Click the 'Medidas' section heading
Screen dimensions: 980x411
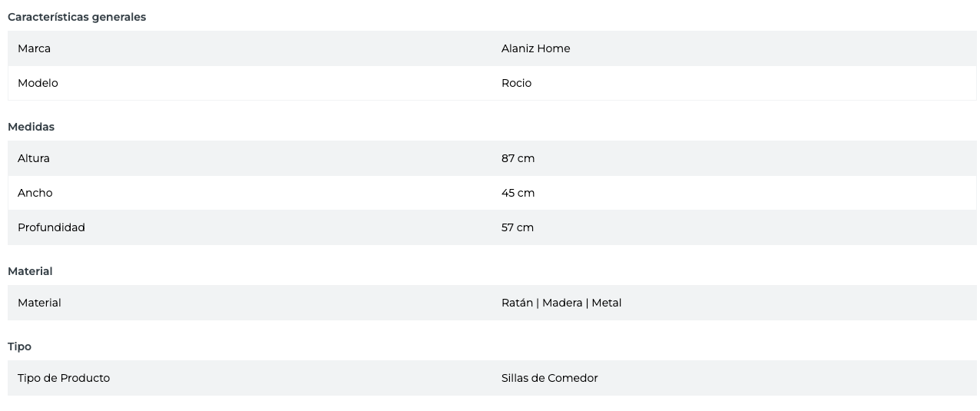pyautogui.click(x=31, y=127)
